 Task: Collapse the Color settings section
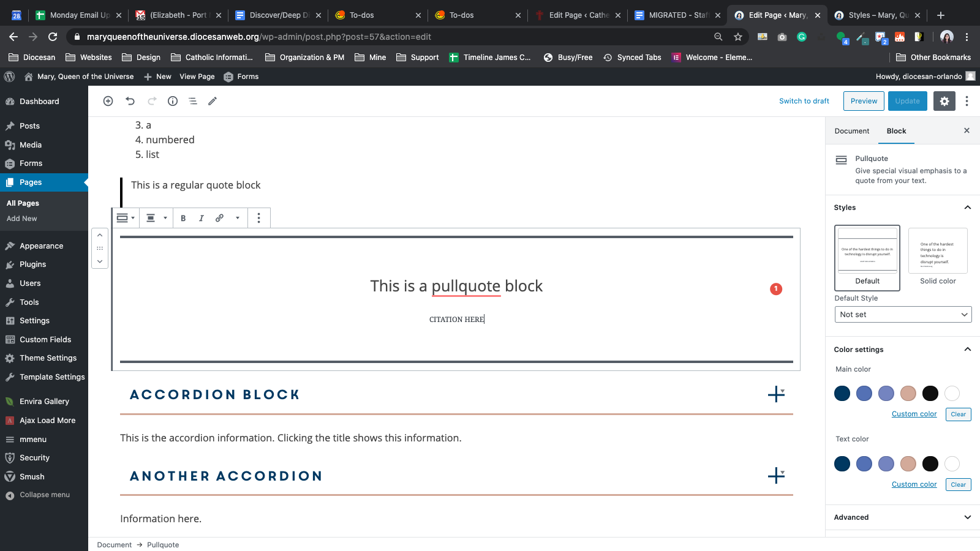[967, 350]
